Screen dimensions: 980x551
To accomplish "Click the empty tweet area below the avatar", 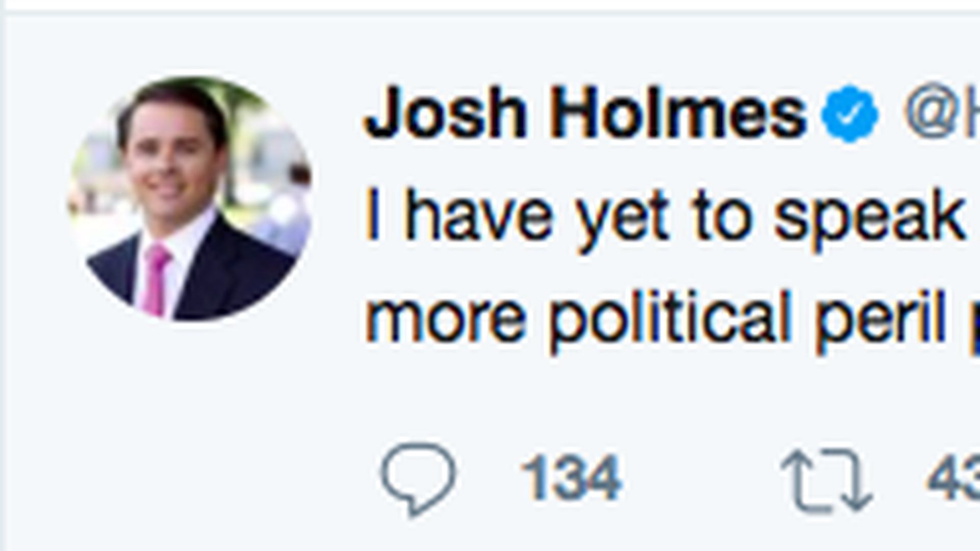I will pos(190,434).
